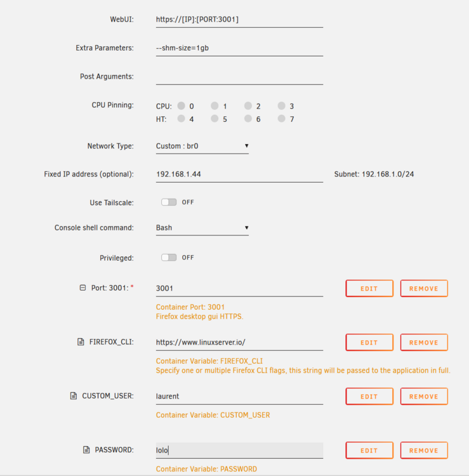This screenshot has width=469, height=476.
Task: Click Edit for the CUSTOM_USER variable
Action: click(x=369, y=397)
